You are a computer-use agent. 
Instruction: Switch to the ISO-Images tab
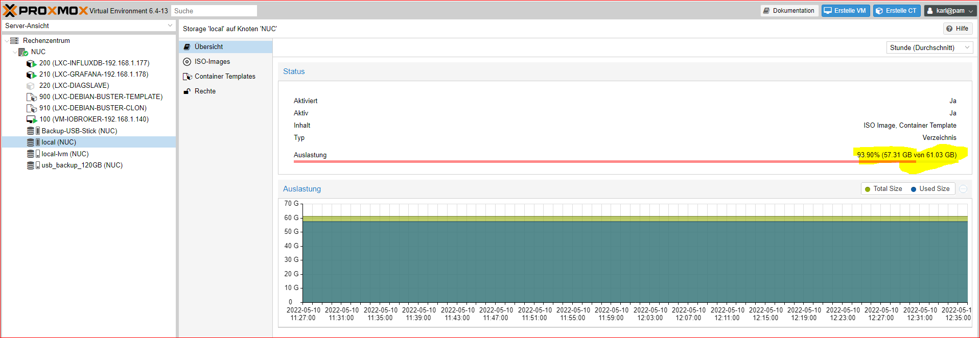tap(225, 61)
